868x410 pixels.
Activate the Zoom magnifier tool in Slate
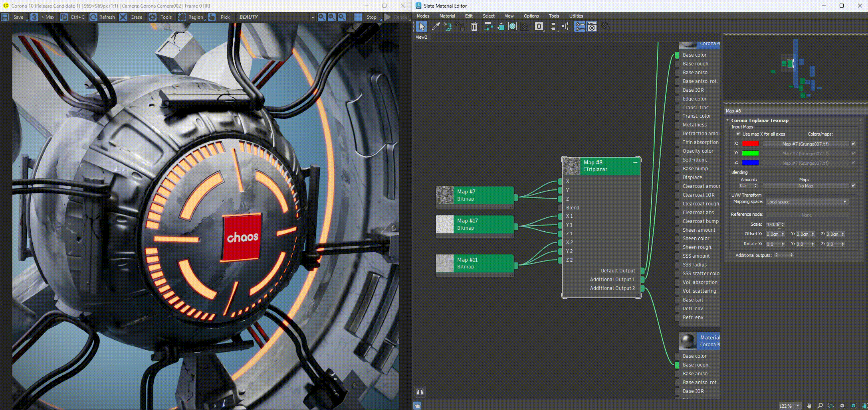(820, 406)
